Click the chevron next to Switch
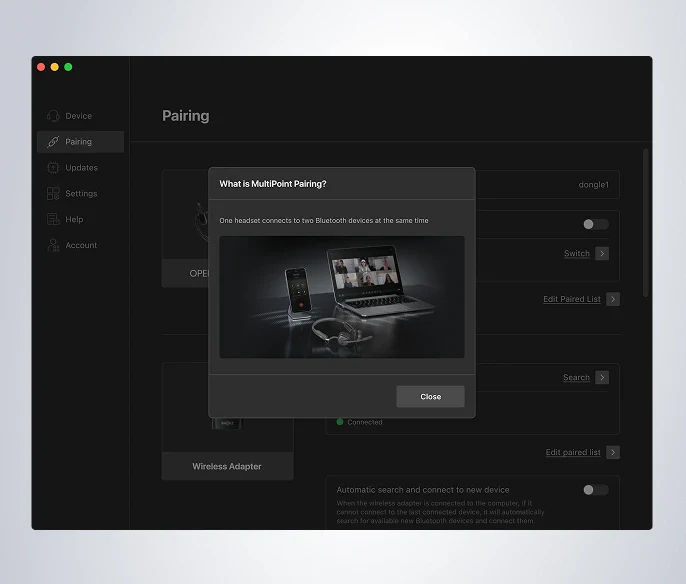Viewport: 686px width, 584px height. (602, 254)
